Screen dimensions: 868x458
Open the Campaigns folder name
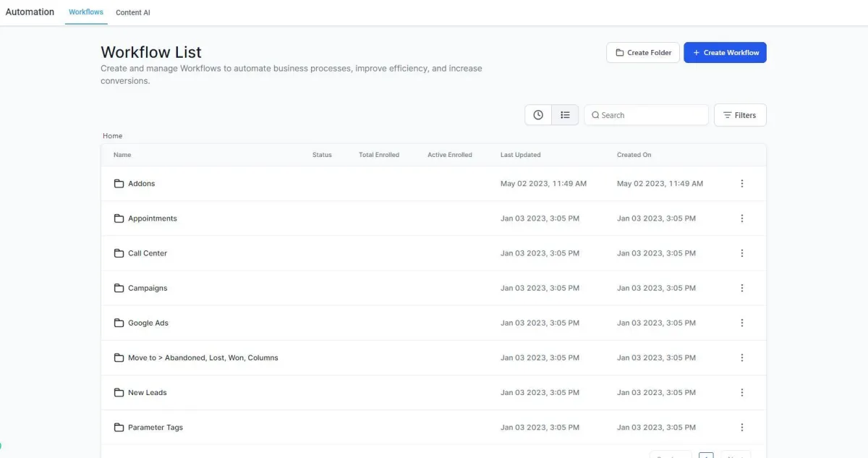[x=148, y=288]
